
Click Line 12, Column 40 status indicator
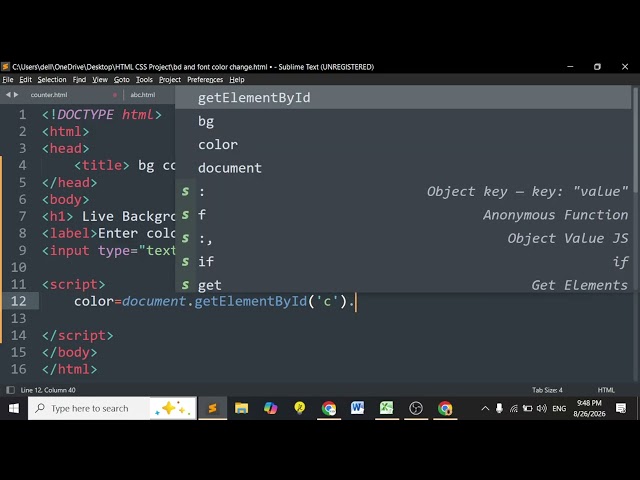[48, 390]
